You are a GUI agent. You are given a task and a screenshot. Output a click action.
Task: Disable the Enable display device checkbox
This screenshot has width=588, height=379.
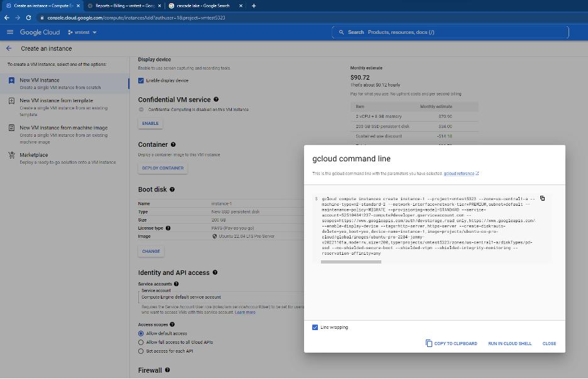(x=141, y=80)
